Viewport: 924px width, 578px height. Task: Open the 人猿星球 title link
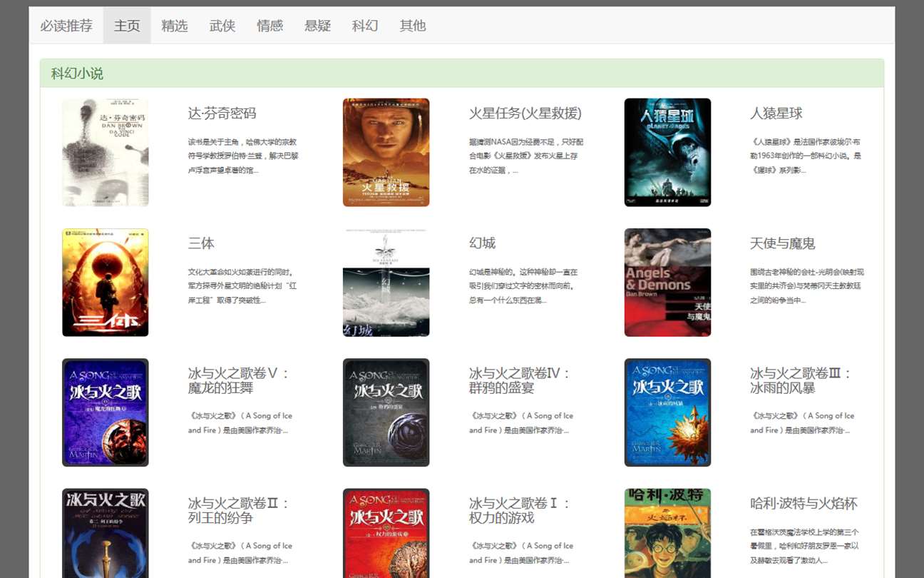(776, 113)
